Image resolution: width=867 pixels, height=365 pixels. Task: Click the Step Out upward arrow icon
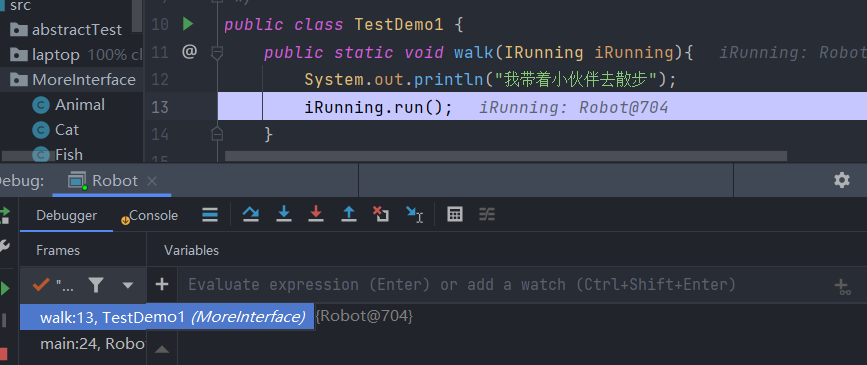(x=348, y=214)
